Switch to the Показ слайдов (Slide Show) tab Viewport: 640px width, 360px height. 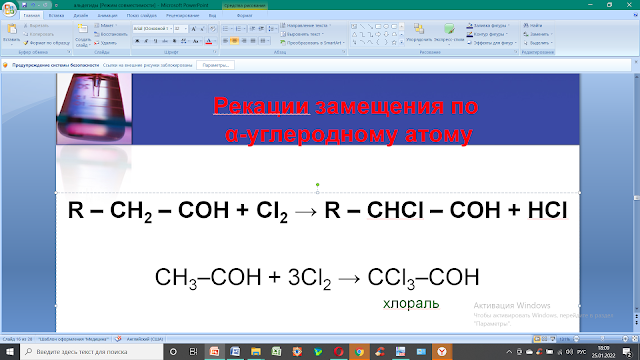pos(142,16)
